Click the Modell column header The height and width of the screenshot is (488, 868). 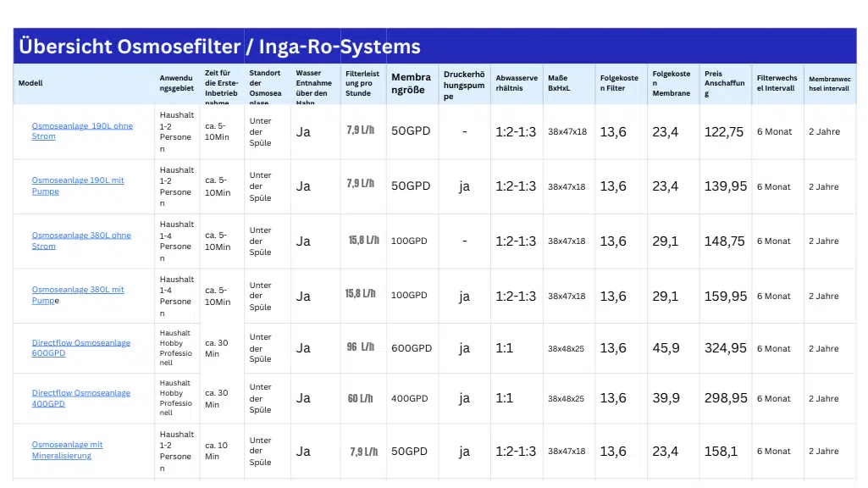click(30, 83)
